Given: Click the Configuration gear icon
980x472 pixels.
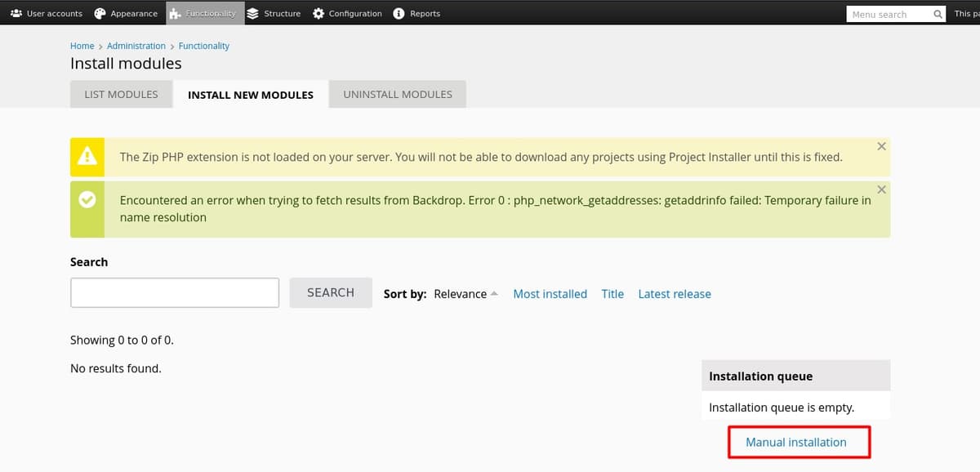Looking at the screenshot, I should point(318,13).
